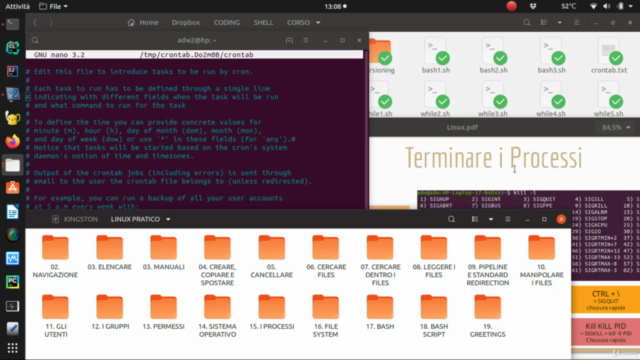
Task: Go to Dropbox in path bar
Action: (186, 22)
